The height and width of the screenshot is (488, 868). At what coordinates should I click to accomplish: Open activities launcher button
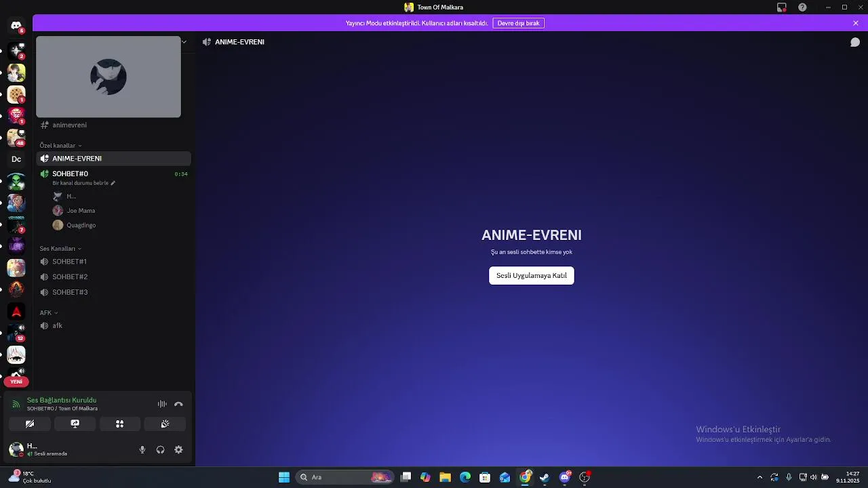[x=119, y=424]
